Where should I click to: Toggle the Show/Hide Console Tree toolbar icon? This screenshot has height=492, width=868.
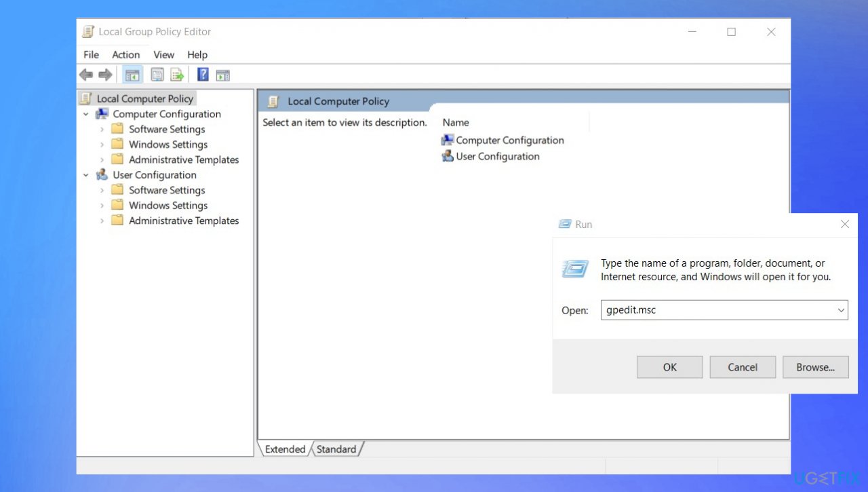click(133, 75)
